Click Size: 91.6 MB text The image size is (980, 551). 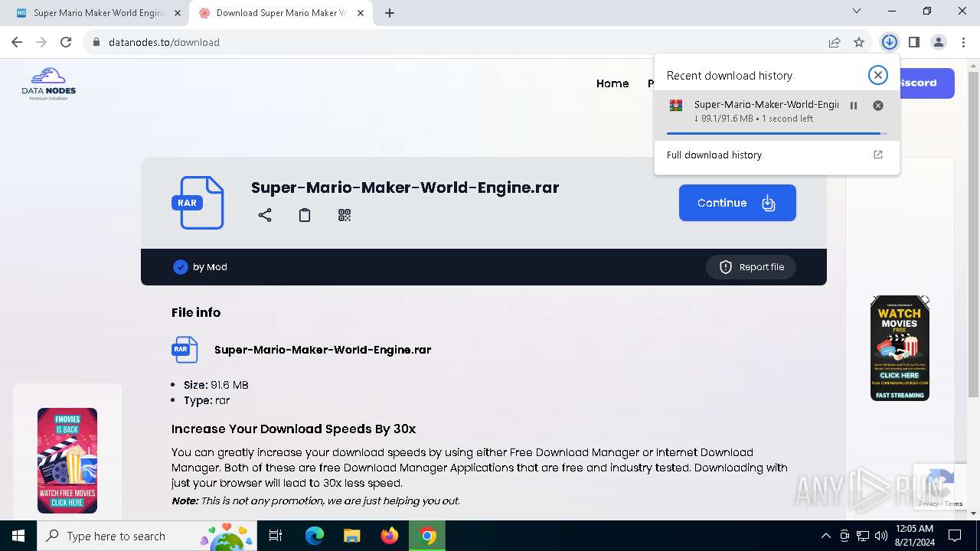point(216,385)
